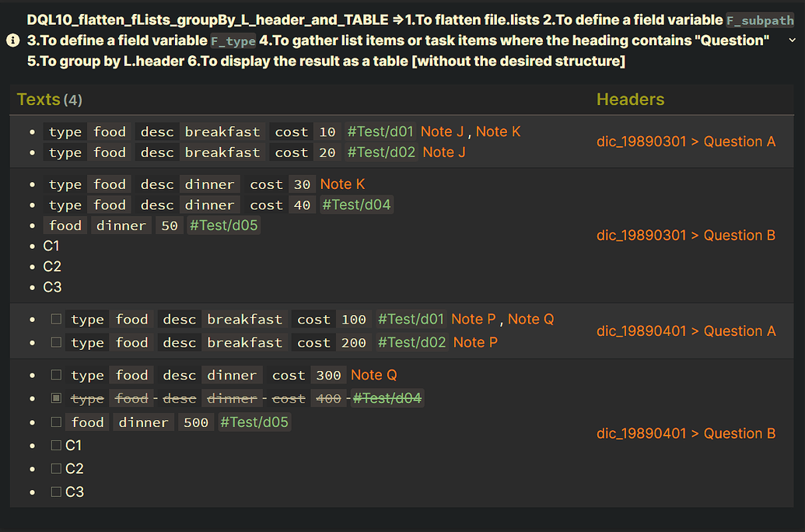Toggle the food dinner 500 checkbox

[56, 422]
